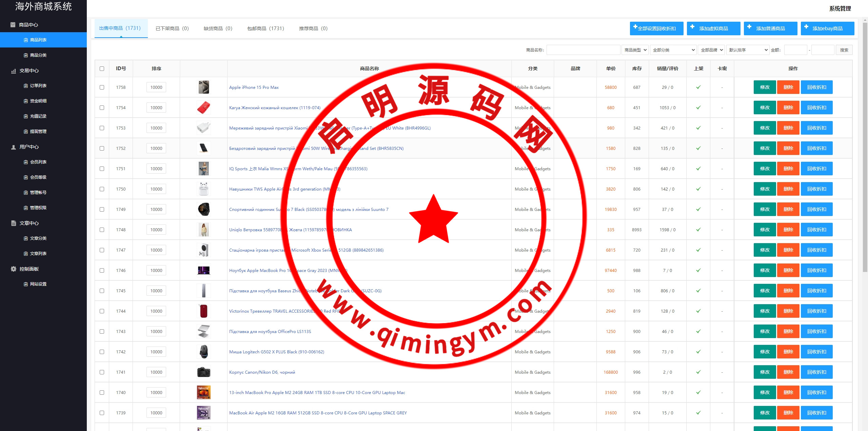The image size is (868, 431).
Task: Click the 控制面板 gear icon
Action: (x=14, y=269)
